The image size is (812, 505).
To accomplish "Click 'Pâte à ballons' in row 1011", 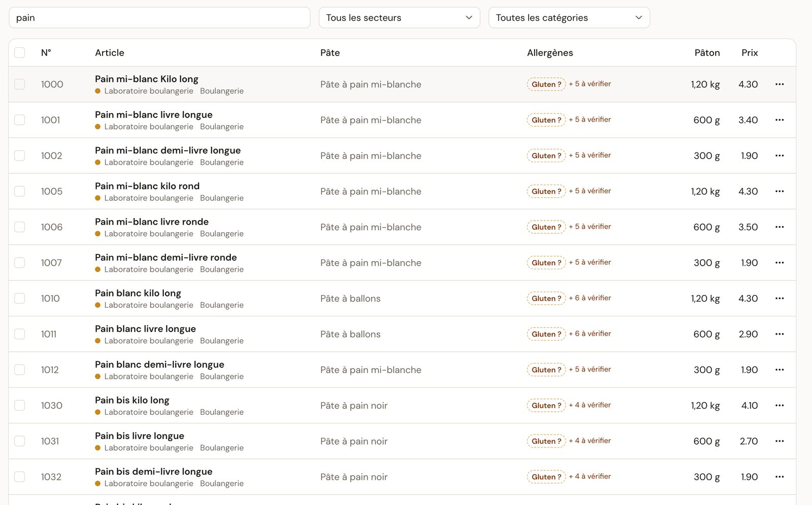I will pos(350,334).
